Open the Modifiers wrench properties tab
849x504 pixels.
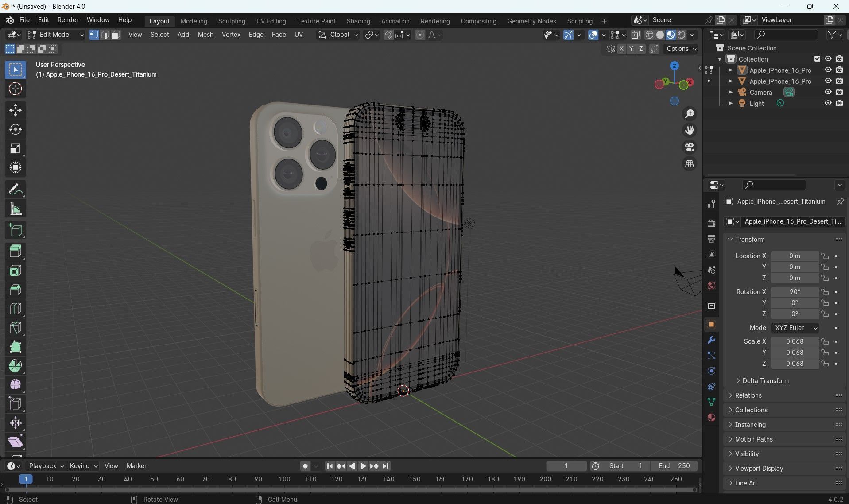(x=711, y=340)
